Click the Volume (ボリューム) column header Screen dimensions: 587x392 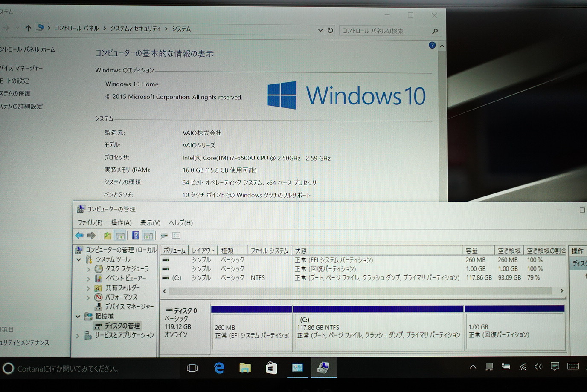174,251
